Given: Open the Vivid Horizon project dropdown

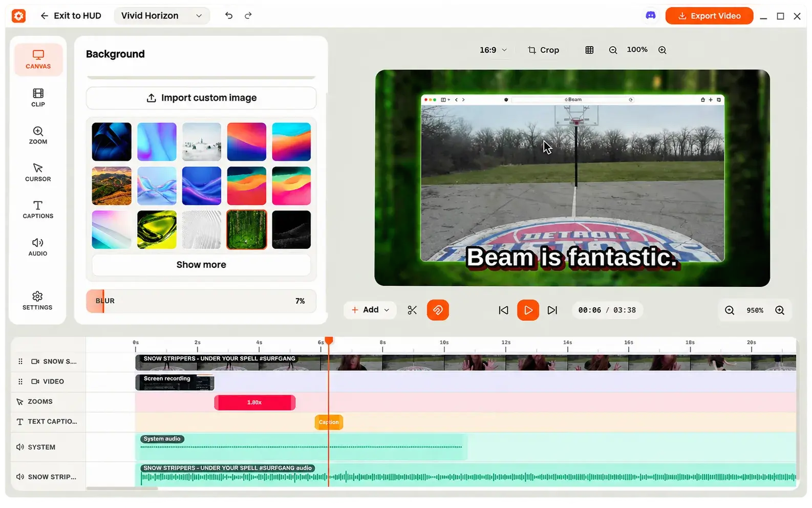Looking at the screenshot, I should click(162, 16).
